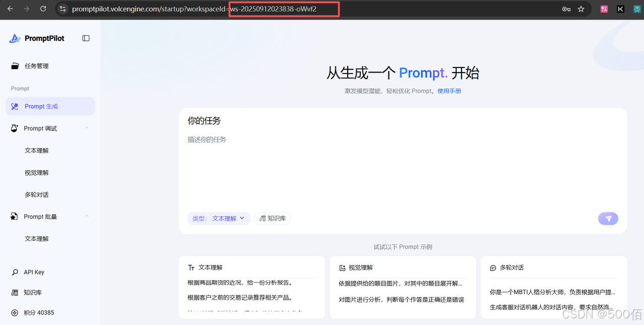Open the 类型: 文本理解 dropdown
Viewport: 644px width, 325px height.
pos(219,218)
